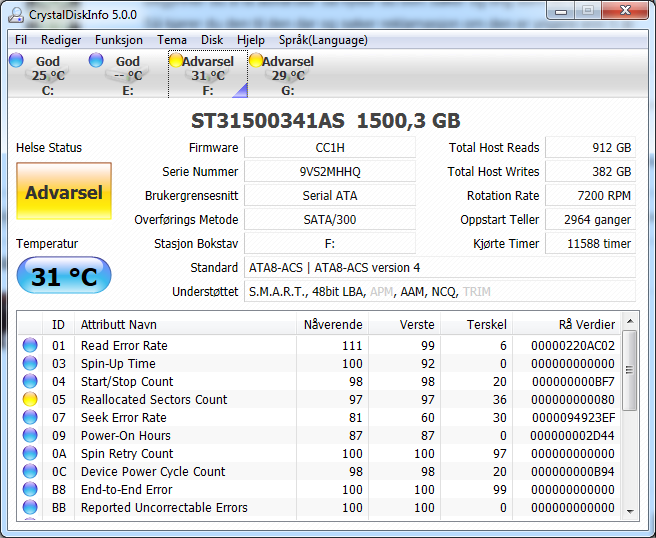Screen dimensions: 656x538
Task: Select disk G: with Advarsel status
Action: tap(288, 75)
